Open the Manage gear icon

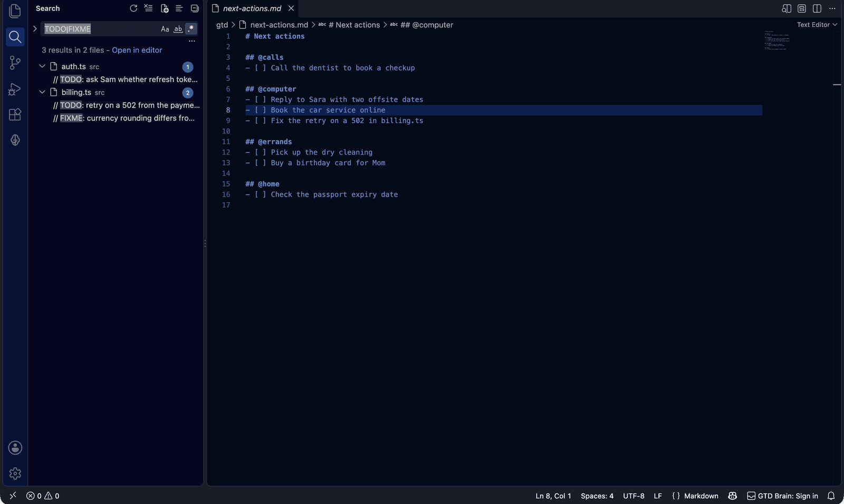pyautogui.click(x=15, y=473)
